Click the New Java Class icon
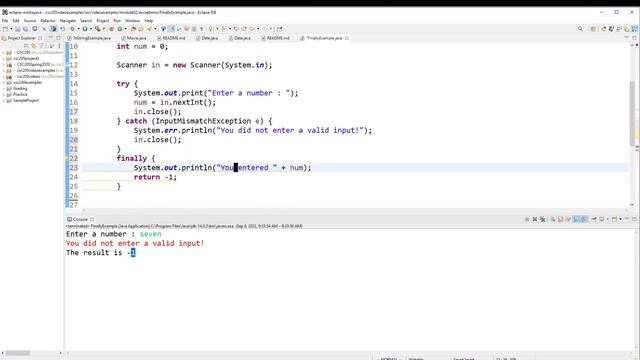The image size is (640, 360). pos(120,29)
